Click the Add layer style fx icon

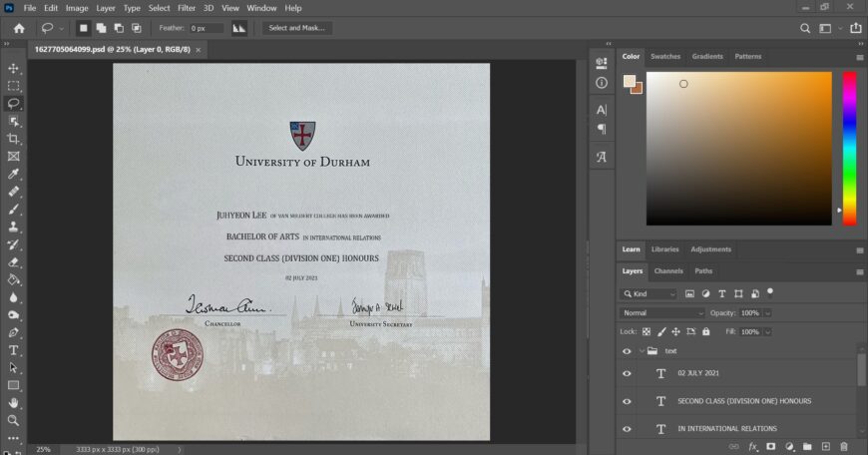(752, 446)
